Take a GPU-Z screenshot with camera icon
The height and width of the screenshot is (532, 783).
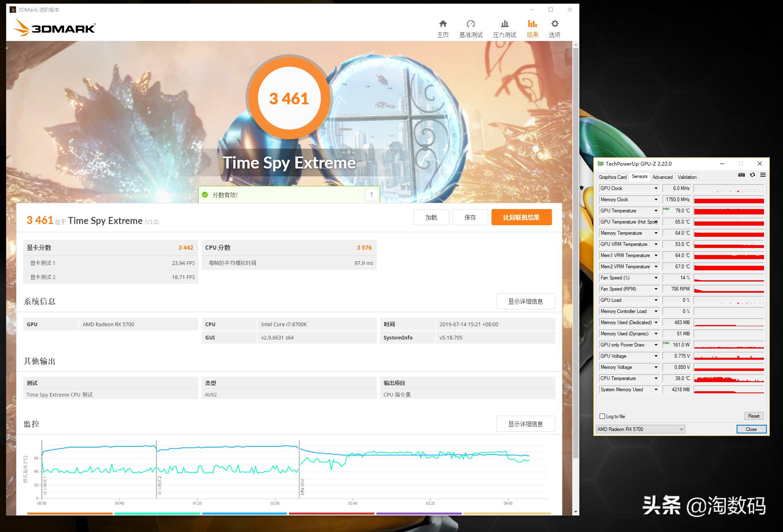point(742,175)
